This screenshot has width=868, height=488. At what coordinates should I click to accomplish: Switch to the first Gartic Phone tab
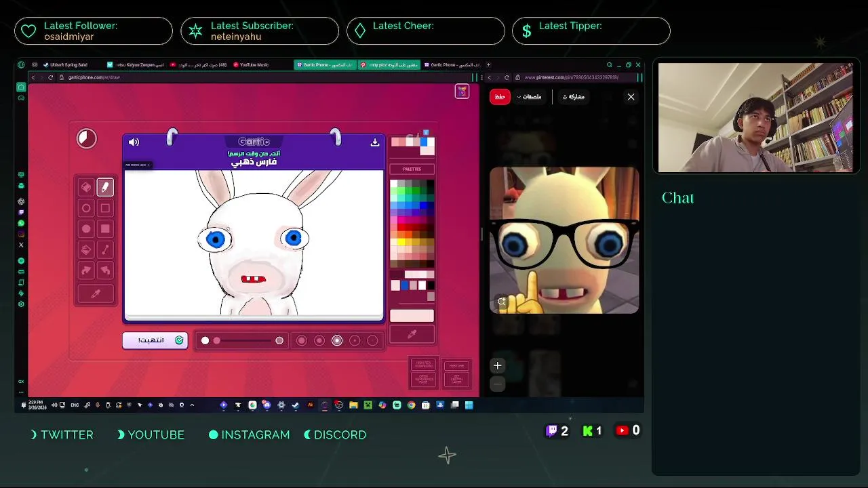click(x=325, y=65)
